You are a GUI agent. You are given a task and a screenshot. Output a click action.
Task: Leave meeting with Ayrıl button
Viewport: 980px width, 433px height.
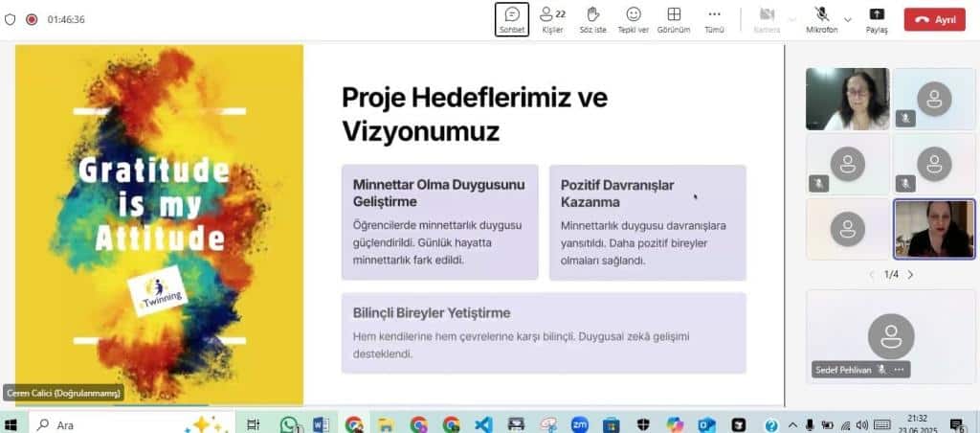pyautogui.click(x=934, y=19)
